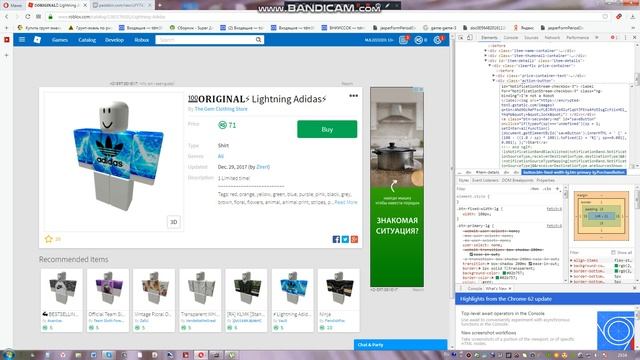Expand description with Read More
640x360 pixels.
pos(346,202)
